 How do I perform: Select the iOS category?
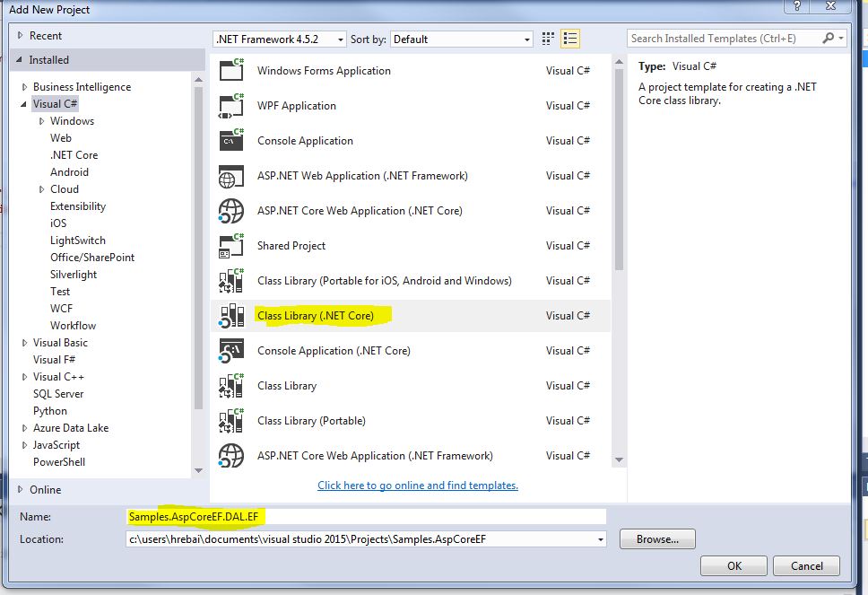point(58,223)
